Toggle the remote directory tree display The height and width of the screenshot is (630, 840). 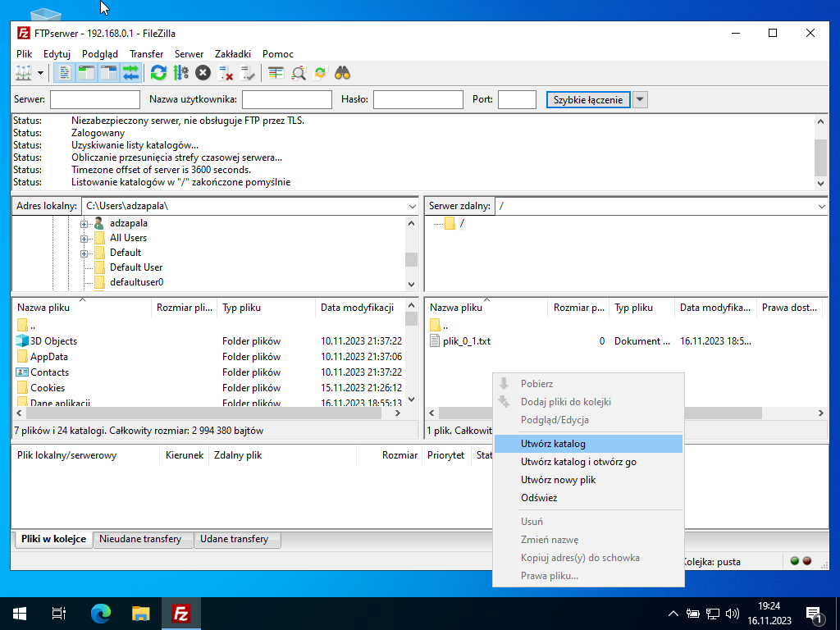coord(109,73)
